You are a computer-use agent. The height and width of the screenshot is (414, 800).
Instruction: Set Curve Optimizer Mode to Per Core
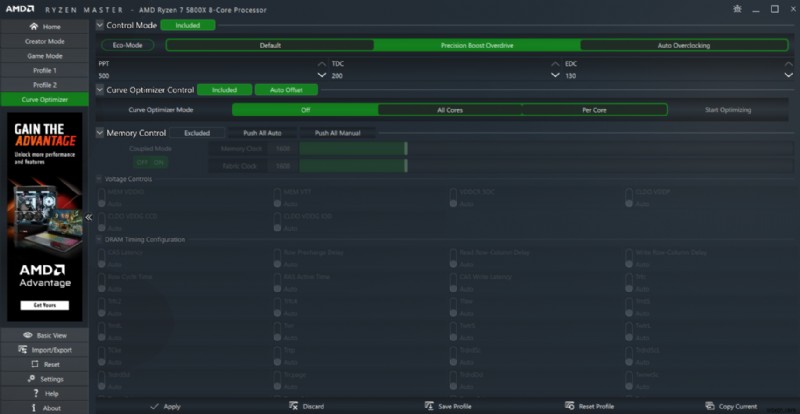[x=594, y=110]
